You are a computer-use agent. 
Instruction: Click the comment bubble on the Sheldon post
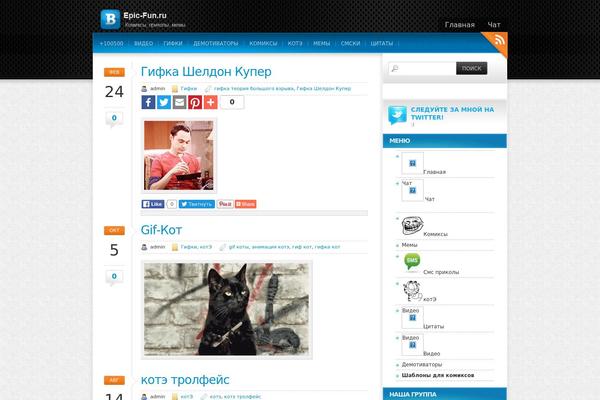114,119
